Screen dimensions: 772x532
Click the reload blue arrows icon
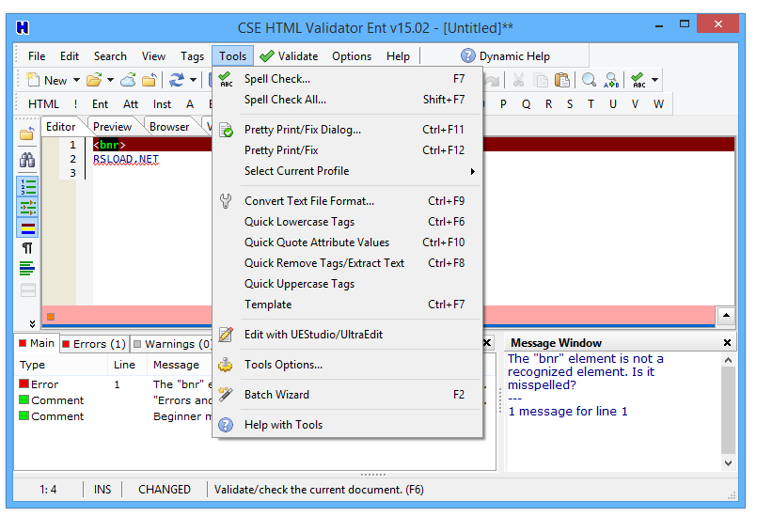point(176,80)
